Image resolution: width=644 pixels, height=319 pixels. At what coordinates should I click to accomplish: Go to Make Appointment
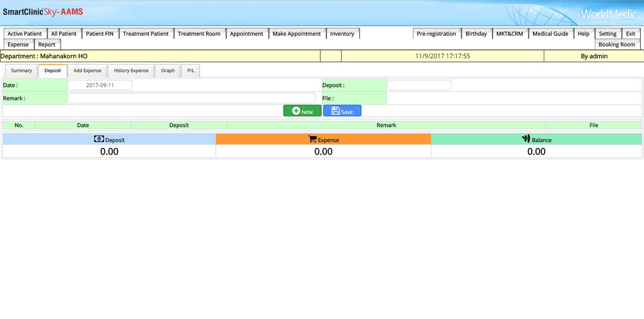(297, 34)
